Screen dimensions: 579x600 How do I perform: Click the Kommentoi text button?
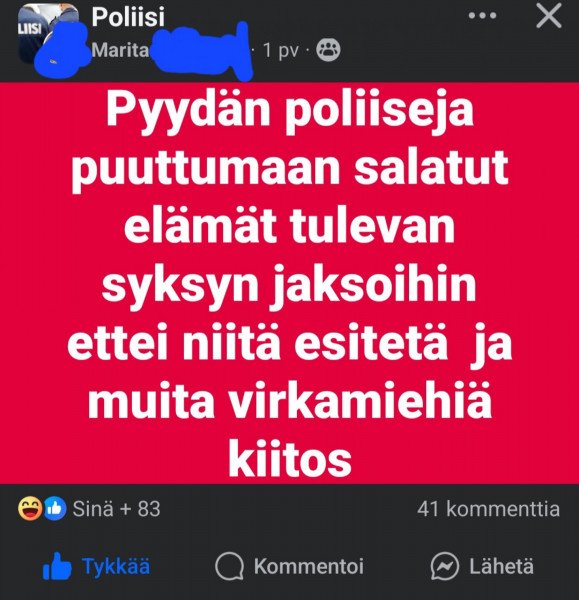coord(308,566)
